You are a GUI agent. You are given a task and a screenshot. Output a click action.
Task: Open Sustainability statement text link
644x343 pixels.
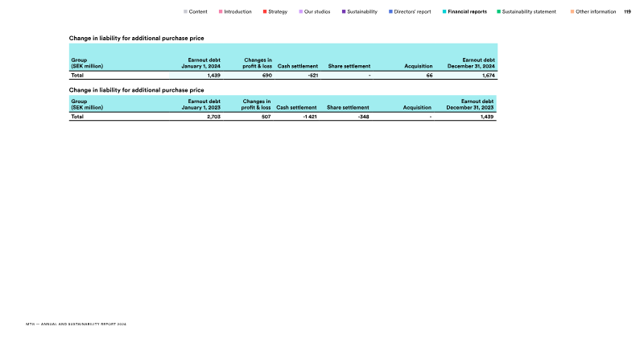[529, 12]
